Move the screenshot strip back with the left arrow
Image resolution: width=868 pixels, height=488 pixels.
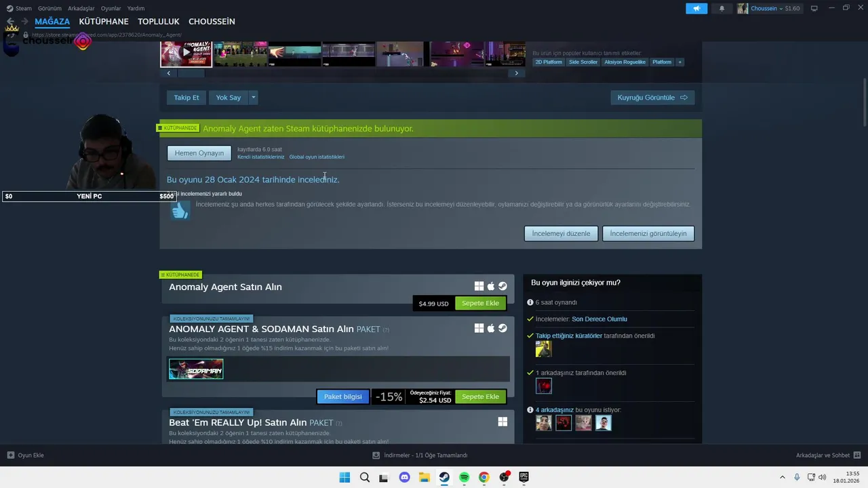click(168, 73)
